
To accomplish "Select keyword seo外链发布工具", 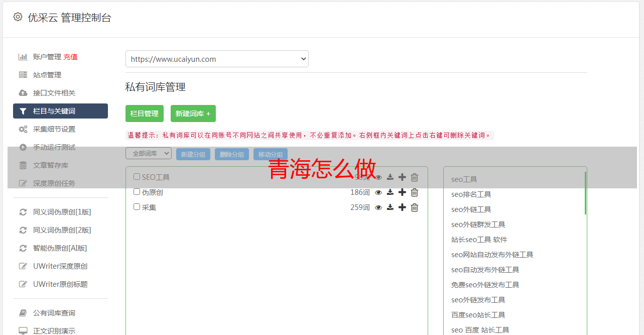I will pos(478,300).
